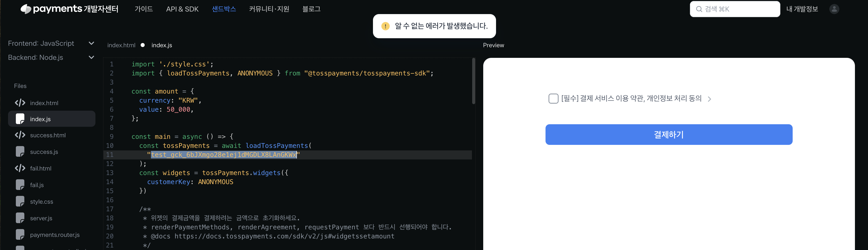Switch to the index.js editor tab
Screen dimensions: 868x250
pos(162,45)
